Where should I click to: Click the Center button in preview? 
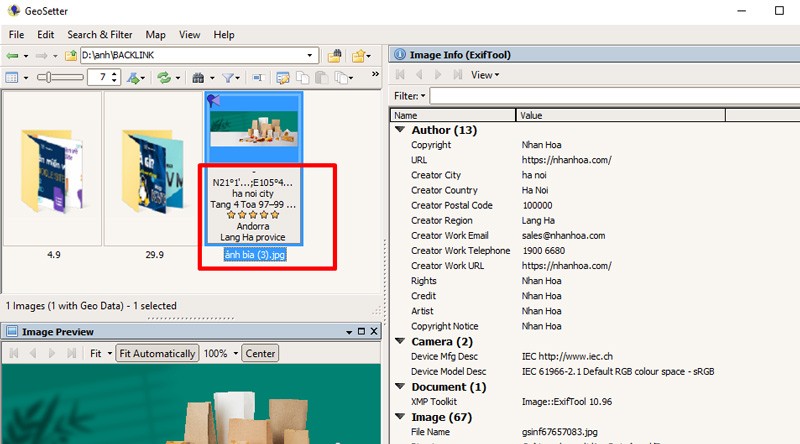tap(260, 353)
